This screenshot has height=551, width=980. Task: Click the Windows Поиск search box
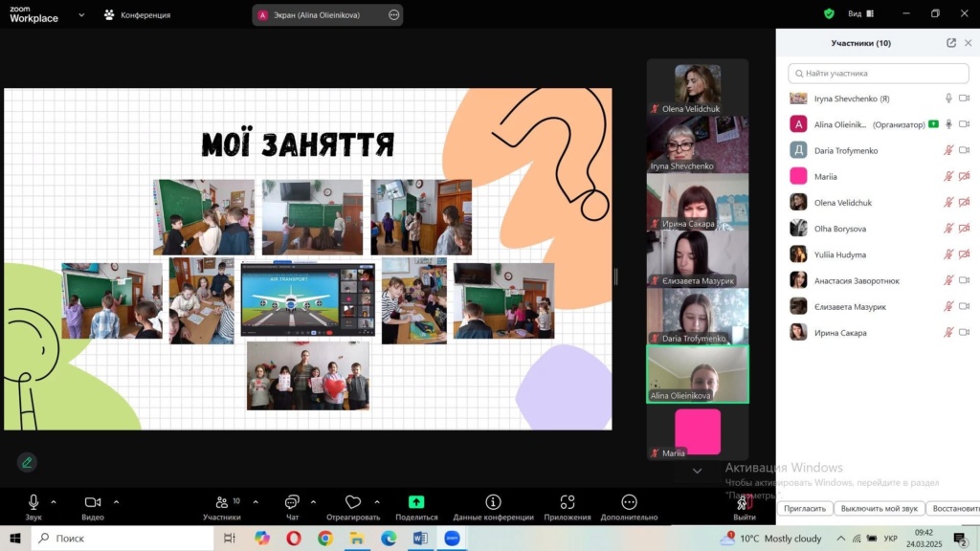click(x=122, y=538)
